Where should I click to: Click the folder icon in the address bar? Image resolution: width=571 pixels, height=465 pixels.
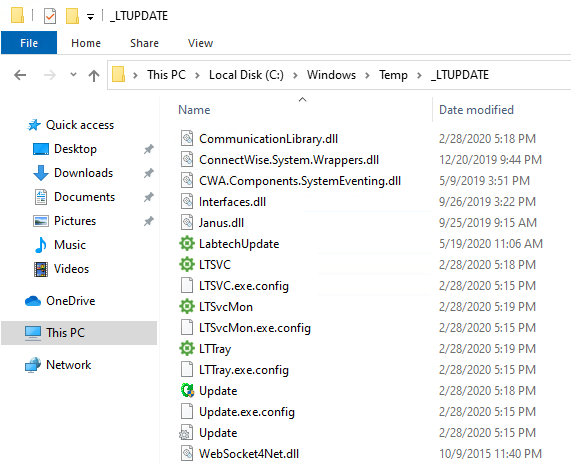point(118,74)
